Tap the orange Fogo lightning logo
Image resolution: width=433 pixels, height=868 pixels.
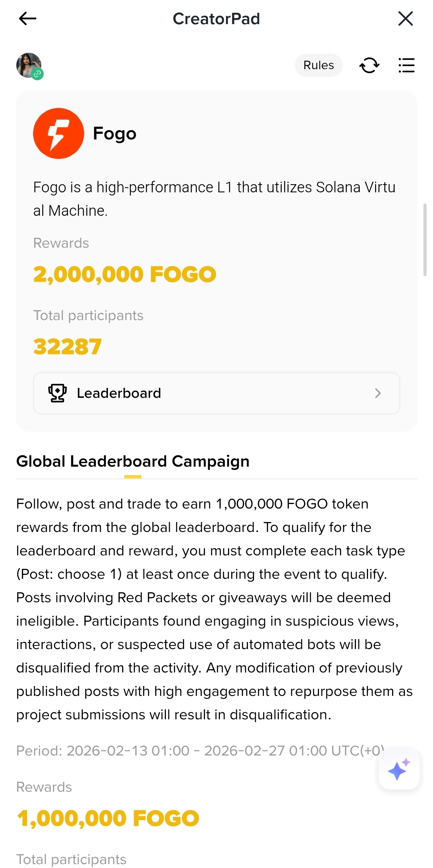(59, 133)
